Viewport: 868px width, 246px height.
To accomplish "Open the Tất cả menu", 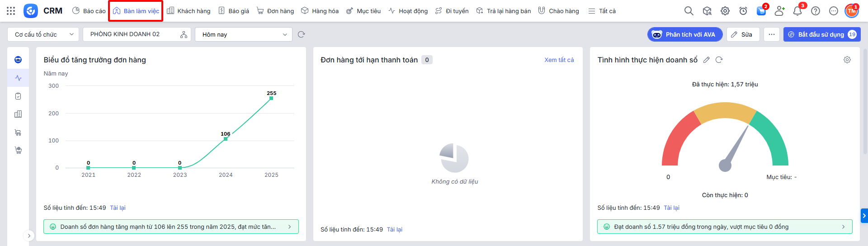I will [x=602, y=11].
